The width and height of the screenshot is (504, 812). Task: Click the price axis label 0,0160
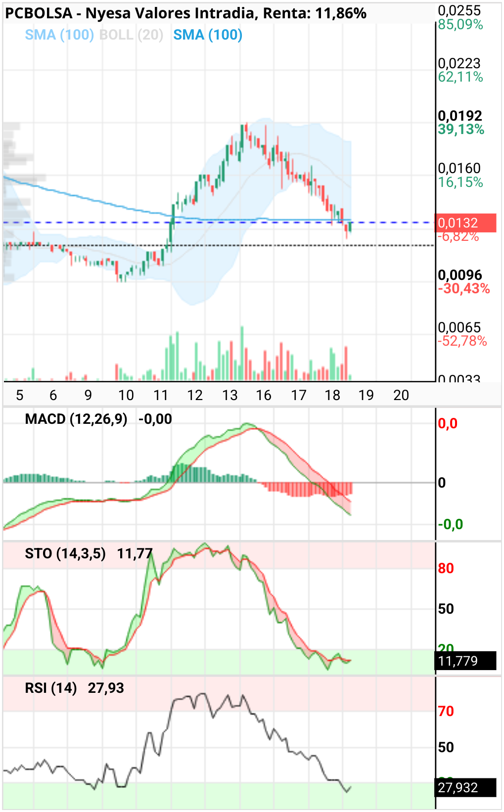459,168
